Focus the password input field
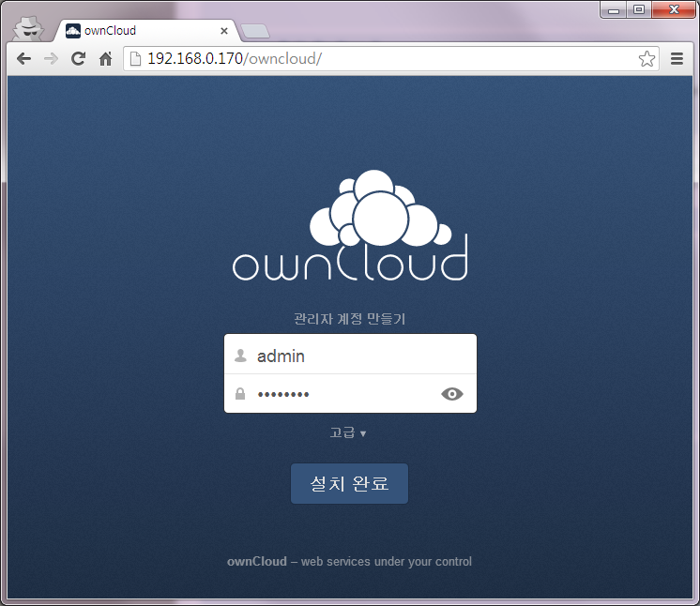700x606 pixels. (342, 394)
